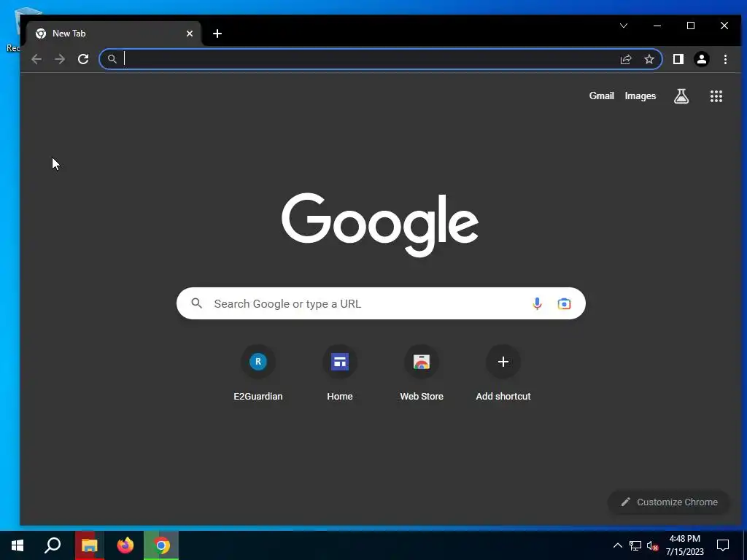747x560 pixels.
Task: Open the Search Labs flask icon
Action: [x=681, y=96]
